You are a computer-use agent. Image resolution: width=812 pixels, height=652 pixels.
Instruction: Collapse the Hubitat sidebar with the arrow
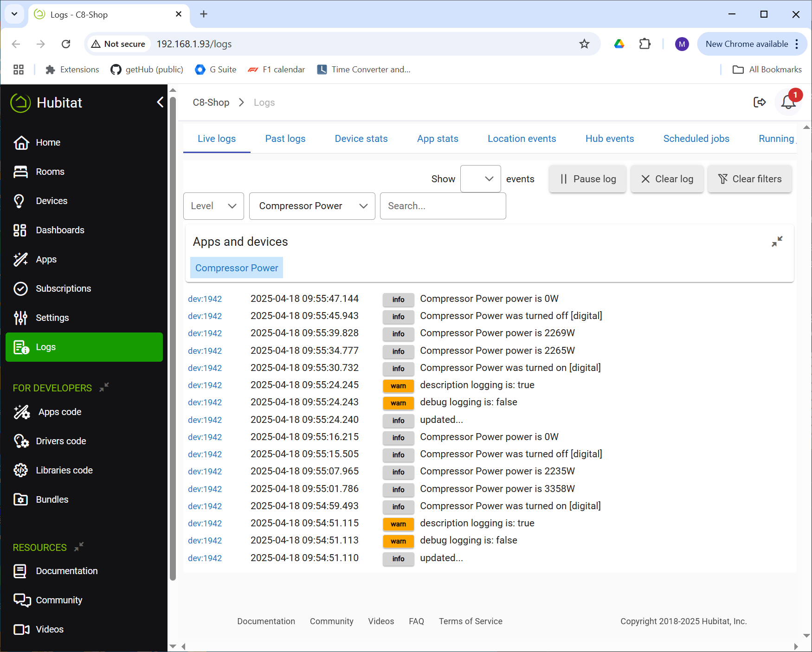(x=160, y=102)
